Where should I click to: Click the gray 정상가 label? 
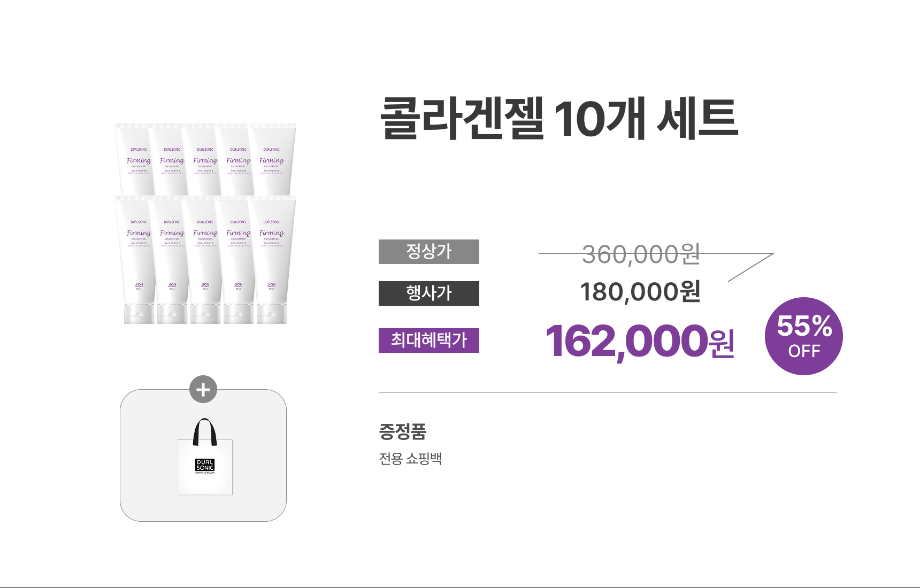pyautogui.click(x=429, y=252)
